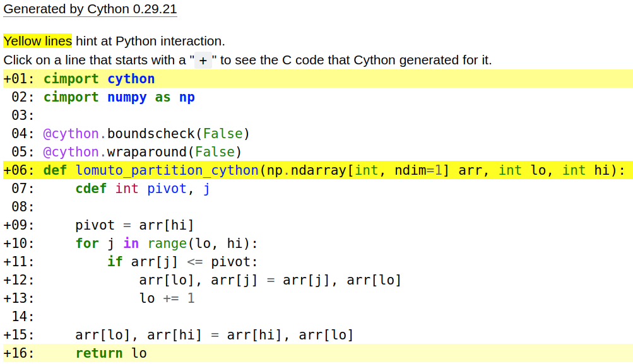Click the @cython.wraparound(False) decorator
This screenshot has height=364, width=633.
click(x=143, y=152)
